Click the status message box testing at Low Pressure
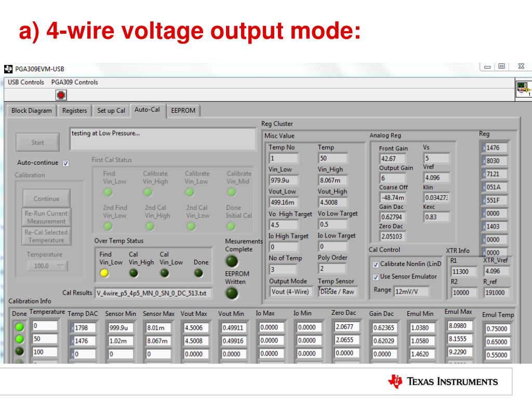This screenshot has height=399, width=532. click(x=163, y=138)
